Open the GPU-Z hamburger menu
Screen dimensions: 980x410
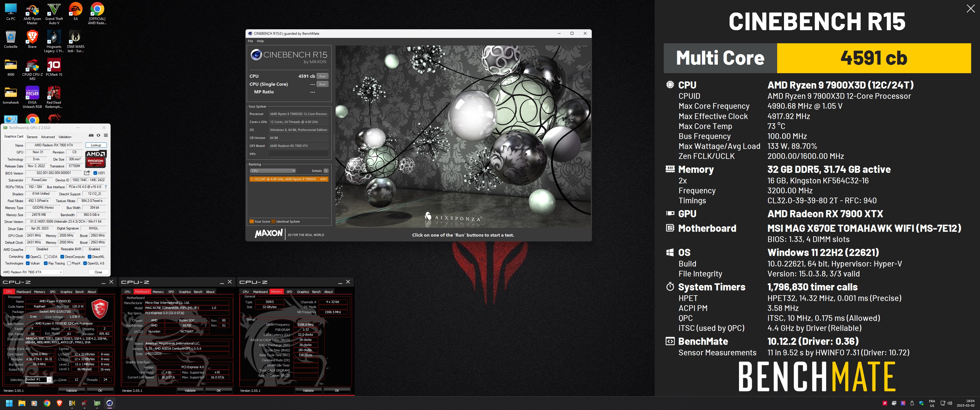point(106,136)
